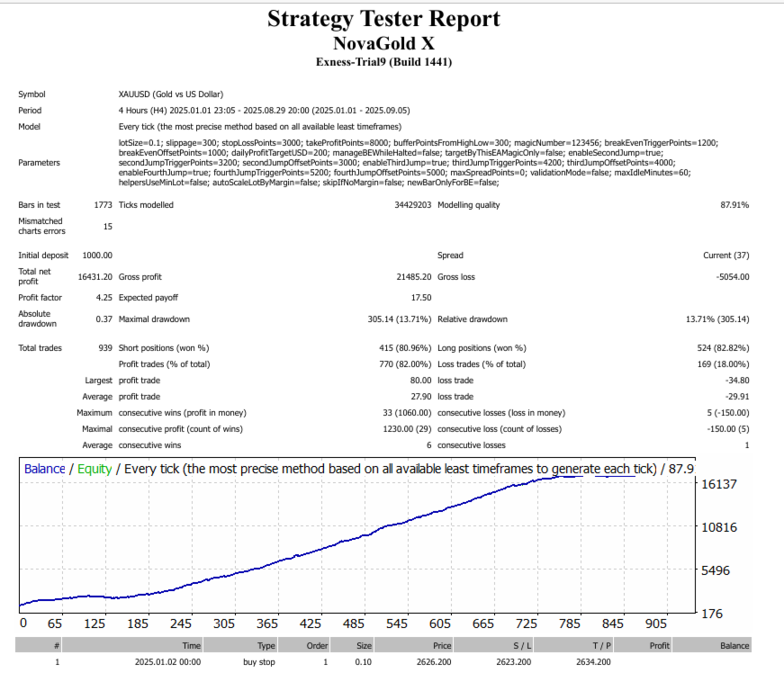Select consecutive profit value 1230.00 (29)
The image size is (784, 673).
click(x=407, y=429)
